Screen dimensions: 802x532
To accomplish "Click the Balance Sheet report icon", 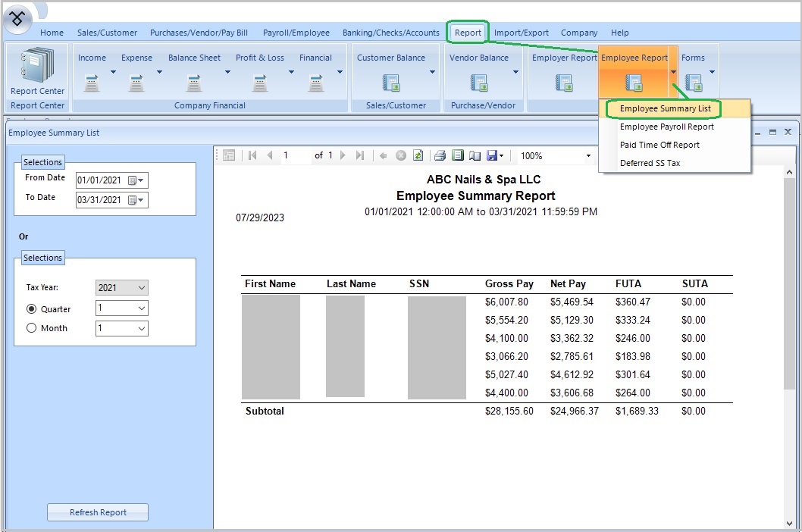I will [194, 82].
